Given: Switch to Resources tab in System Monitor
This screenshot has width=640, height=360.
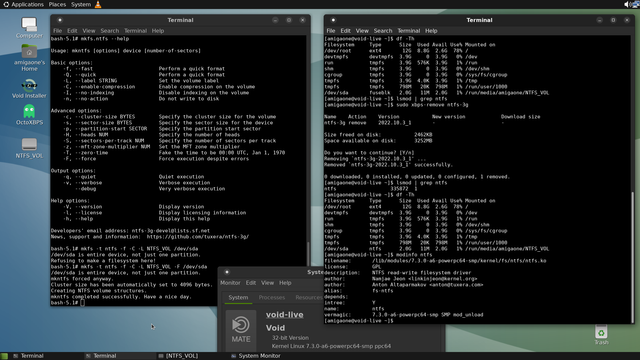Looking at the screenshot, I should click(x=308, y=298).
